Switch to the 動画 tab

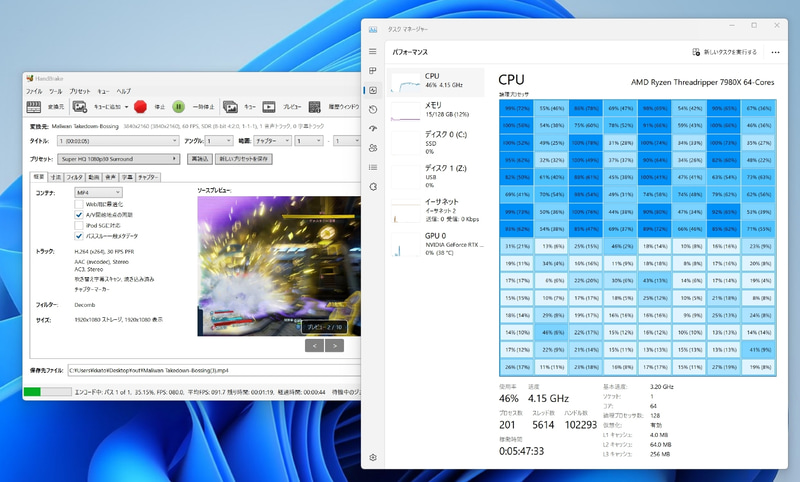click(94, 177)
